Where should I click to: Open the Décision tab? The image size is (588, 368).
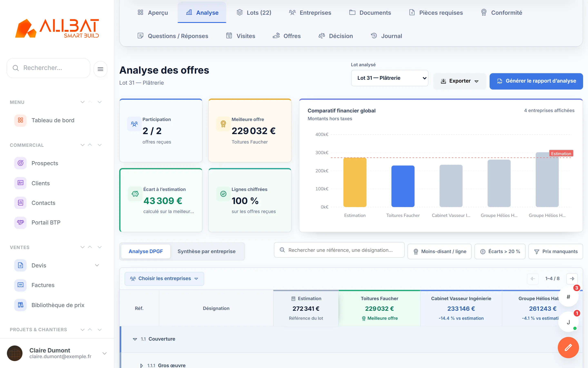coord(336,36)
